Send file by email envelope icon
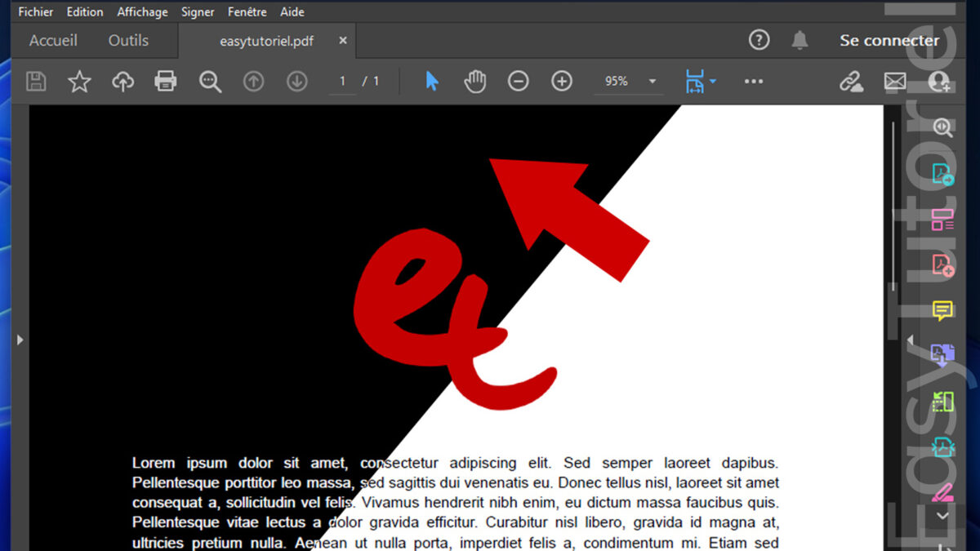Image resolution: width=980 pixels, height=551 pixels. tap(895, 81)
